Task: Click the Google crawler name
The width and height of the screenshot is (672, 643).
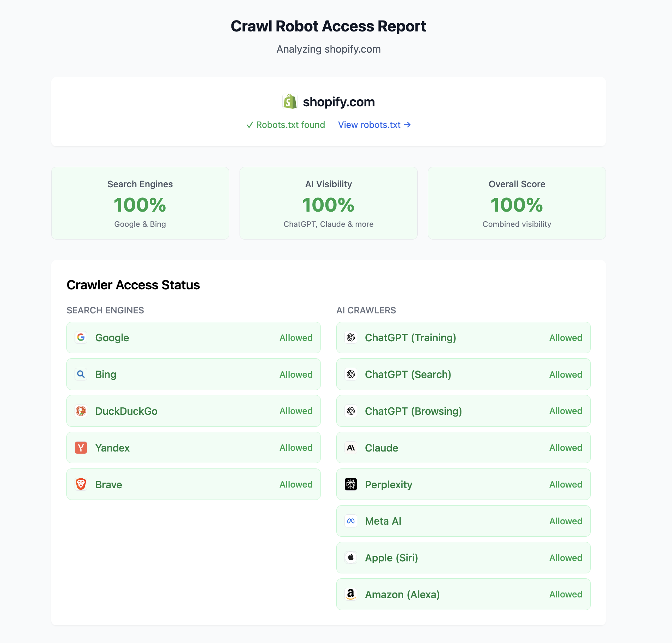Action: [112, 338]
